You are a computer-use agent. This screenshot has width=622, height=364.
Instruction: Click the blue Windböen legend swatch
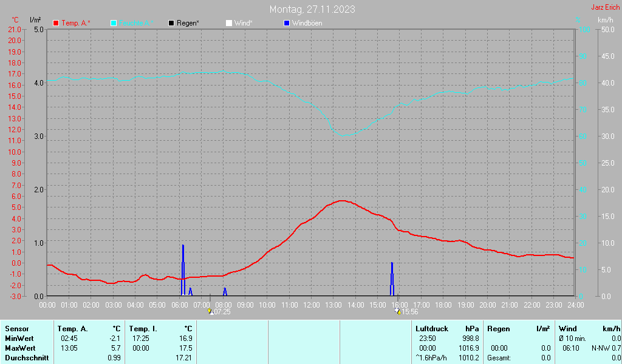point(287,24)
